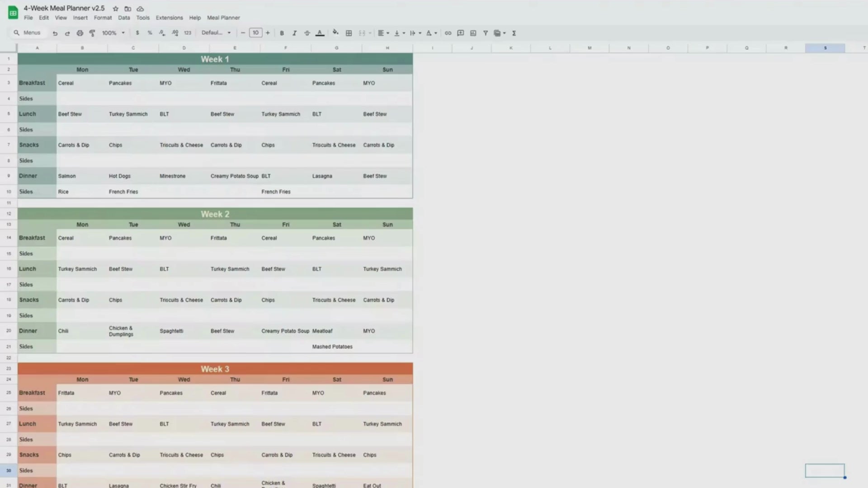Screen dimensions: 868x488
Task: Insert a chart from toolbar
Action: click(x=473, y=33)
